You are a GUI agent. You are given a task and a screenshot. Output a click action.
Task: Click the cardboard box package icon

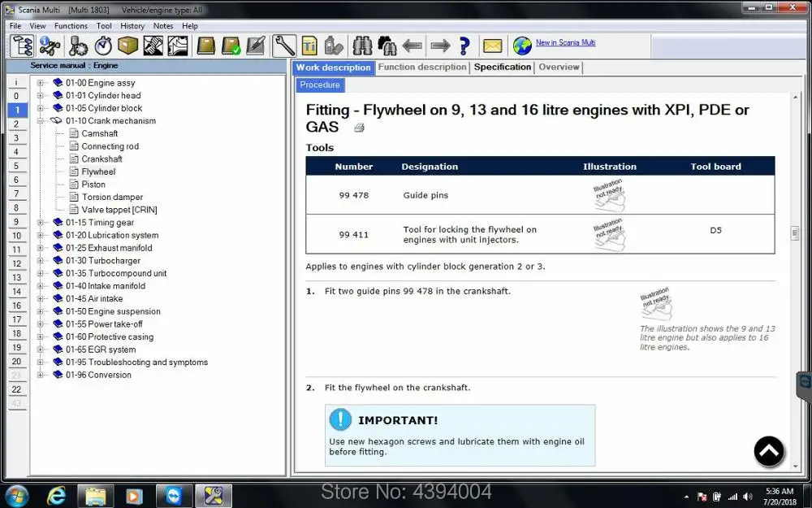[128, 46]
